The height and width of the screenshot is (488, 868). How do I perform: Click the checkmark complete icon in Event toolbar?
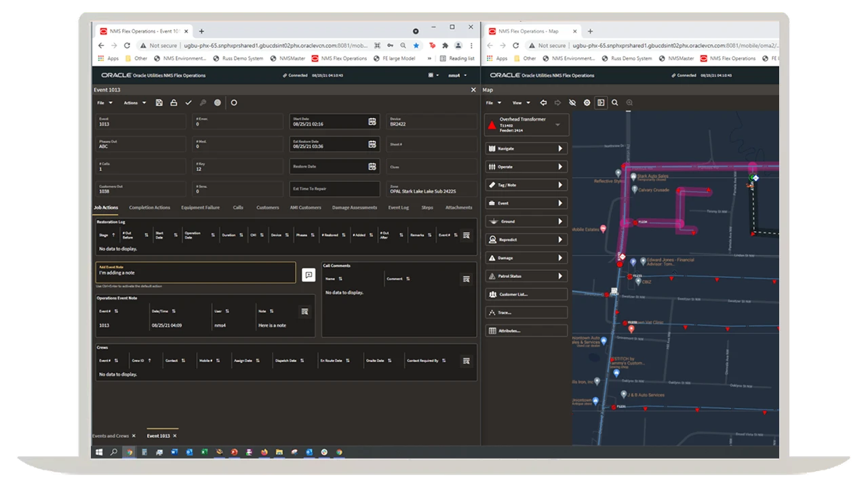[x=189, y=102]
